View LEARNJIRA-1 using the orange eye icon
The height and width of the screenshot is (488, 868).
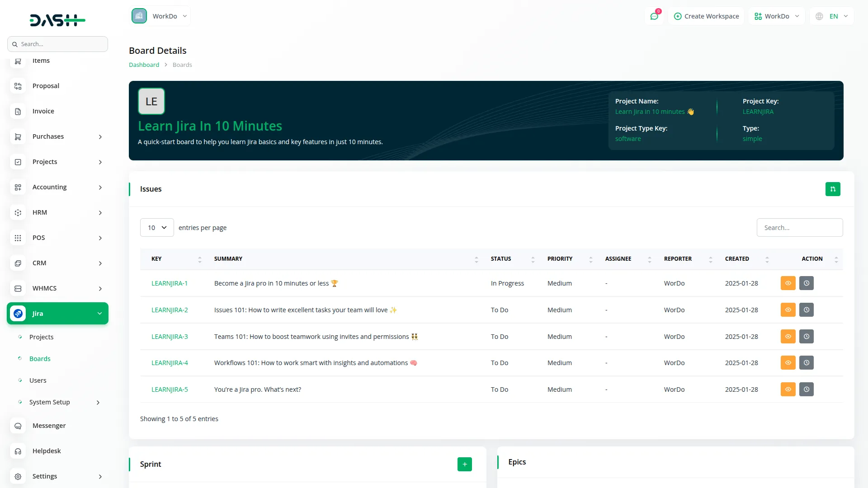788,283
